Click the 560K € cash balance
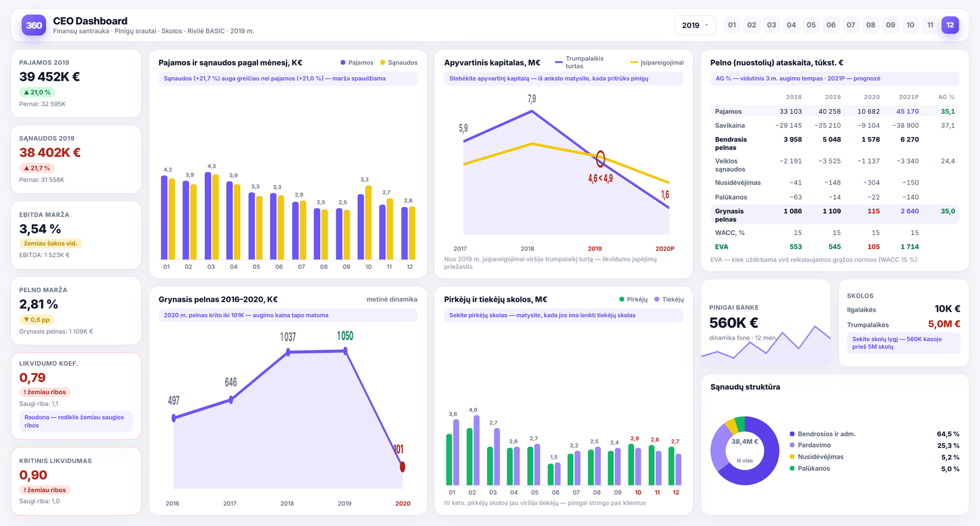This screenshot has height=526, width=980. pos(734,323)
